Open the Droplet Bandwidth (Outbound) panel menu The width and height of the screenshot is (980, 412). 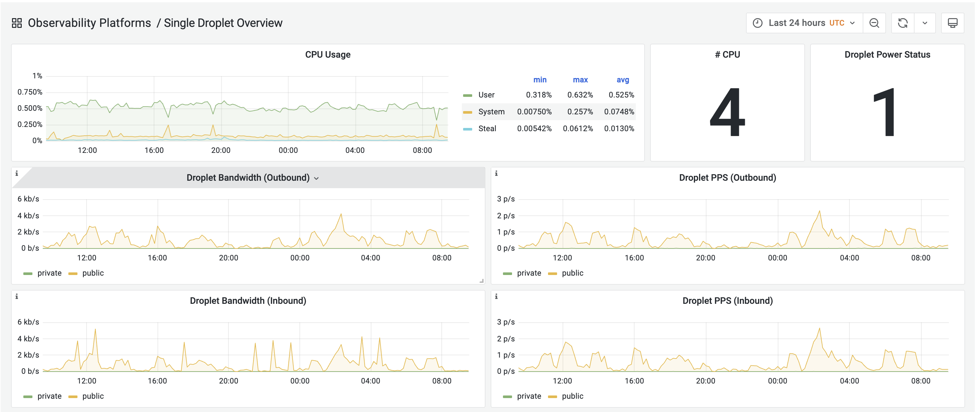pyautogui.click(x=317, y=177)
